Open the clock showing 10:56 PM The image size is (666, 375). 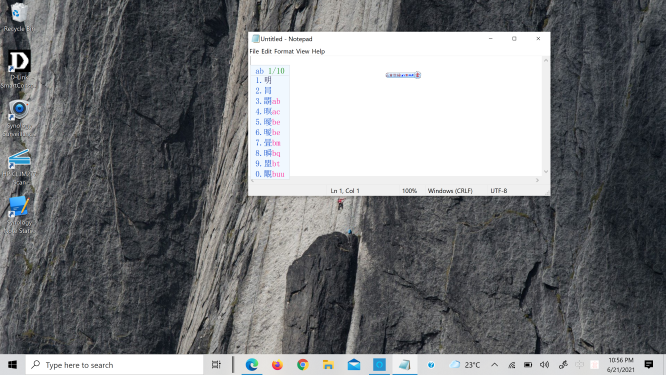click(621, 365)
